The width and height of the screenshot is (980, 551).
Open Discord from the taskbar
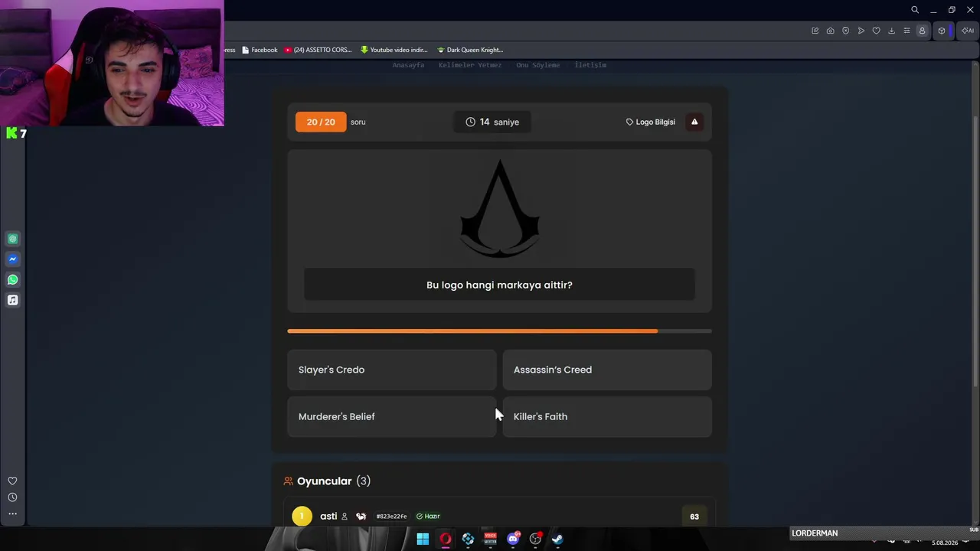click(x=513, y=539)
